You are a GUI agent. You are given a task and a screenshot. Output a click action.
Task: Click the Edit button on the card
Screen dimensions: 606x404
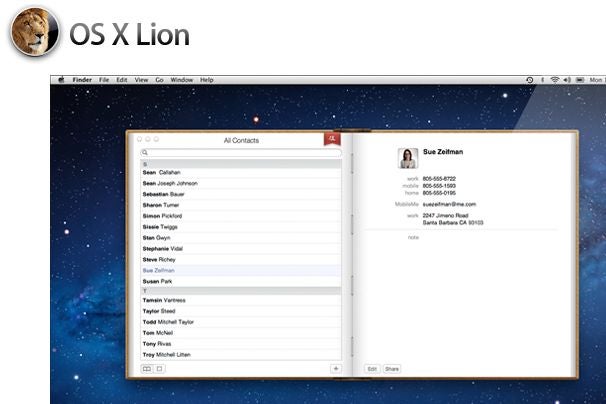(372, 369)
